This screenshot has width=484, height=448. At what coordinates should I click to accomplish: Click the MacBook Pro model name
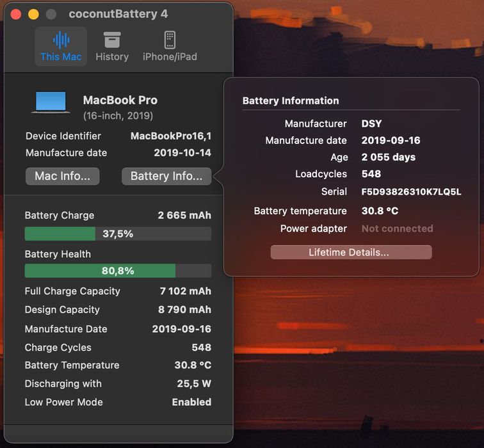coord(120,100)
